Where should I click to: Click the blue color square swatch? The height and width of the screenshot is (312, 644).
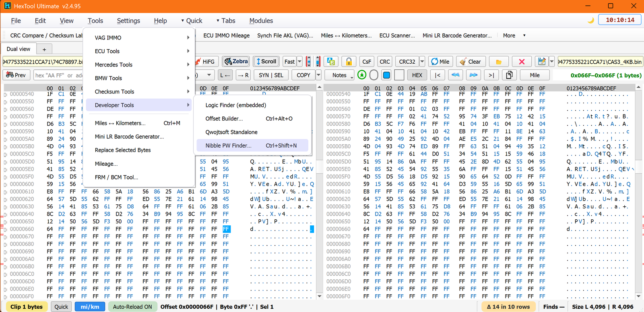click(x=386, y=75)
